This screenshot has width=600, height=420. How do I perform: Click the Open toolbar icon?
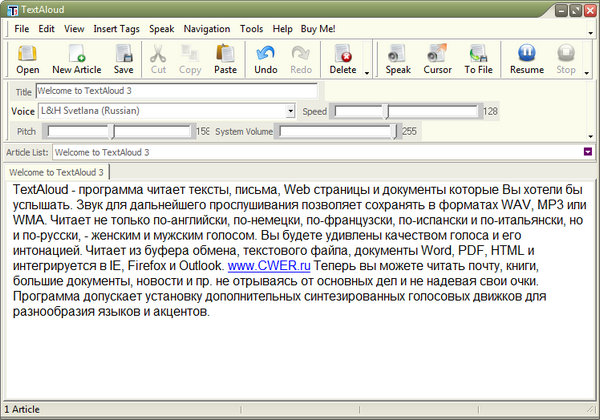[x=28, y=58]
